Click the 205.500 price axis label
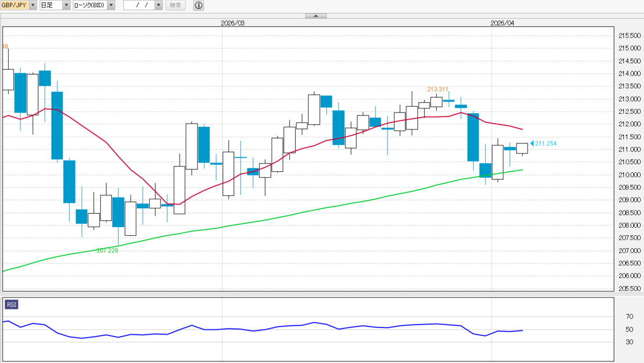This screenshot has width=644, height=363. (628, 288)
